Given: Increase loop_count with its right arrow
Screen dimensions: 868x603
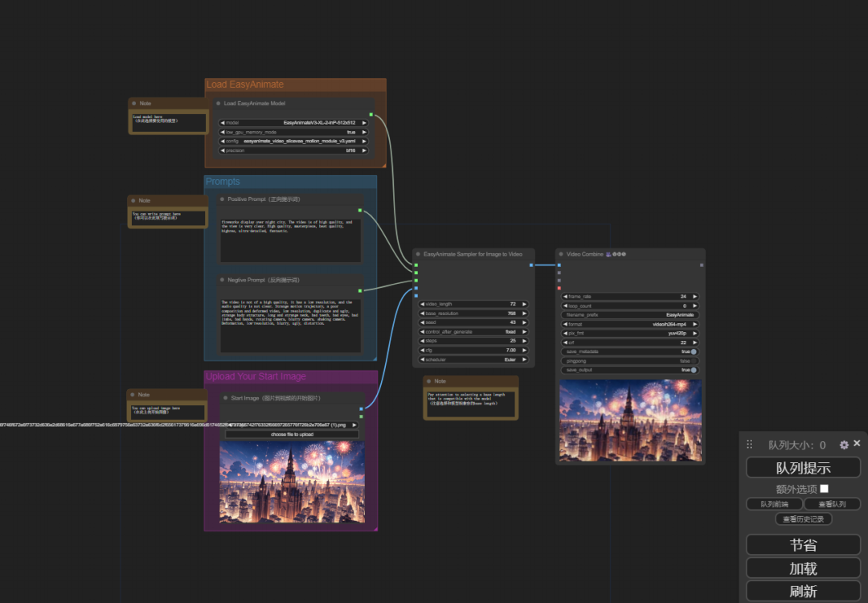Looking at the screenshot, I should tap(694, 306).
